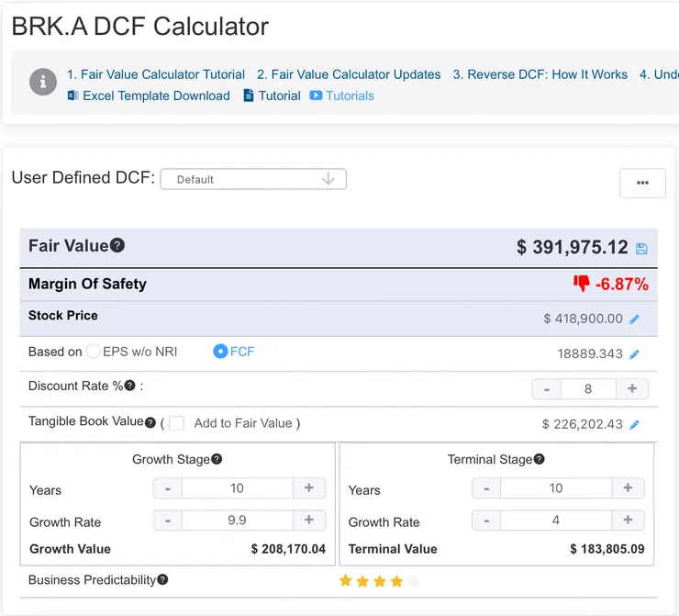
Task: Click the info icon in tutorial bar
Action: click(42, 82)
